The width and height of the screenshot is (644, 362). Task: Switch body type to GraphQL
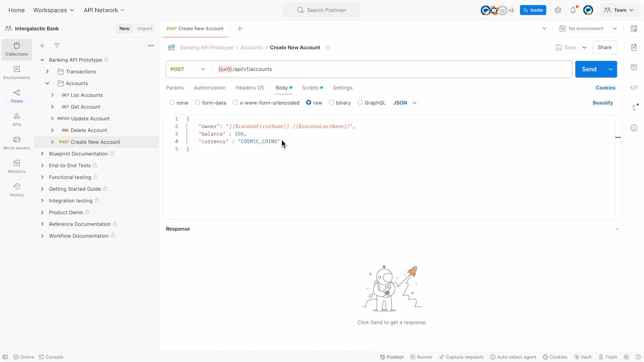360,102
